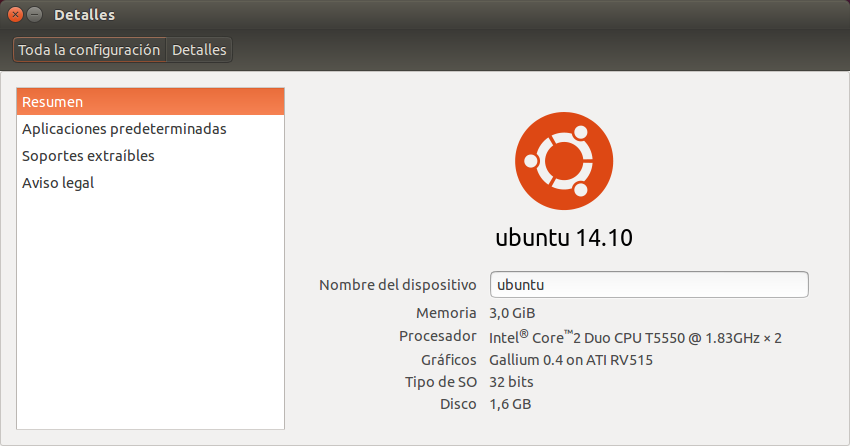The width and height of the screenshot is (850, 446).
Task: Click the 32 bits OS type value
Action: coord(511,382)
